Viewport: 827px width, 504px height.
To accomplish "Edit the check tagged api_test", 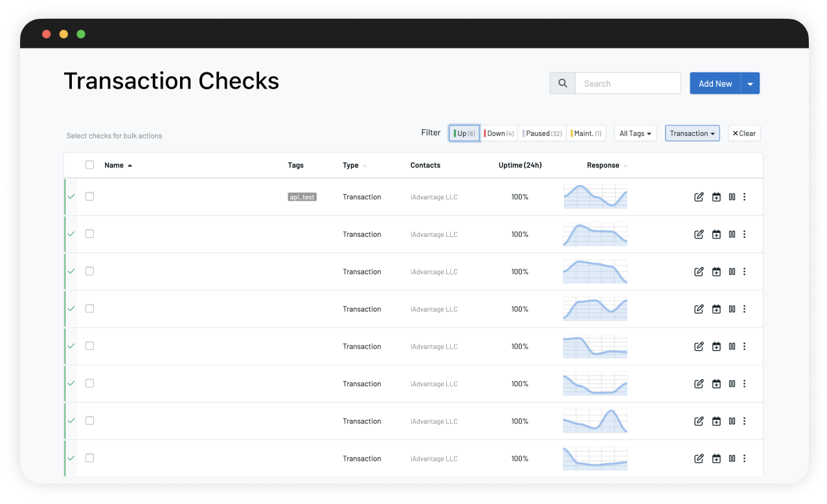I will 699,197.
